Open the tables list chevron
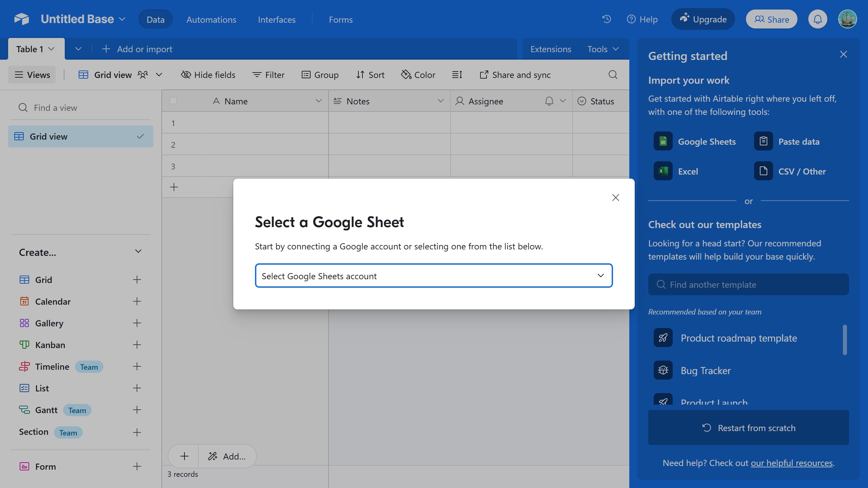 [x=78, y=49]
